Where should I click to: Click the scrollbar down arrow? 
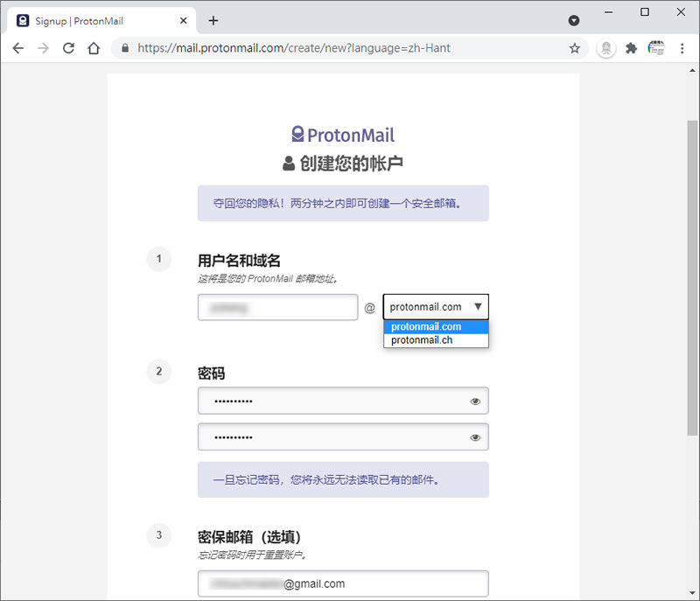point(692,593)
